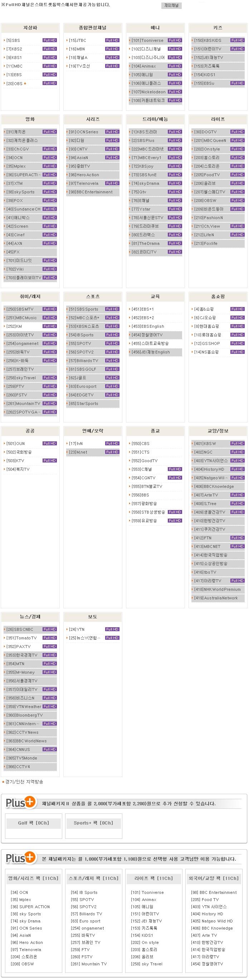Viewport: 249px width, 980px height.
Task: Click the Full HD badge beside [155]EBSu
Action: coord(237,83)
